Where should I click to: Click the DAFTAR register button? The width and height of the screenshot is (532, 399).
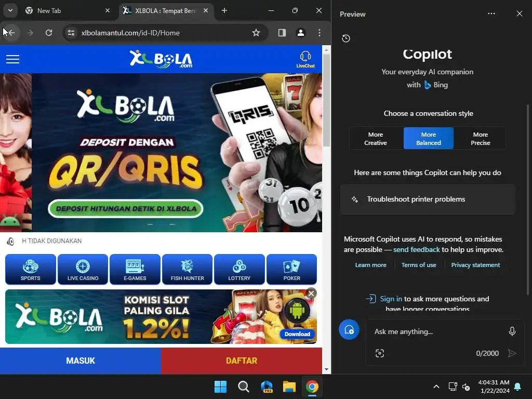[242, 361]
